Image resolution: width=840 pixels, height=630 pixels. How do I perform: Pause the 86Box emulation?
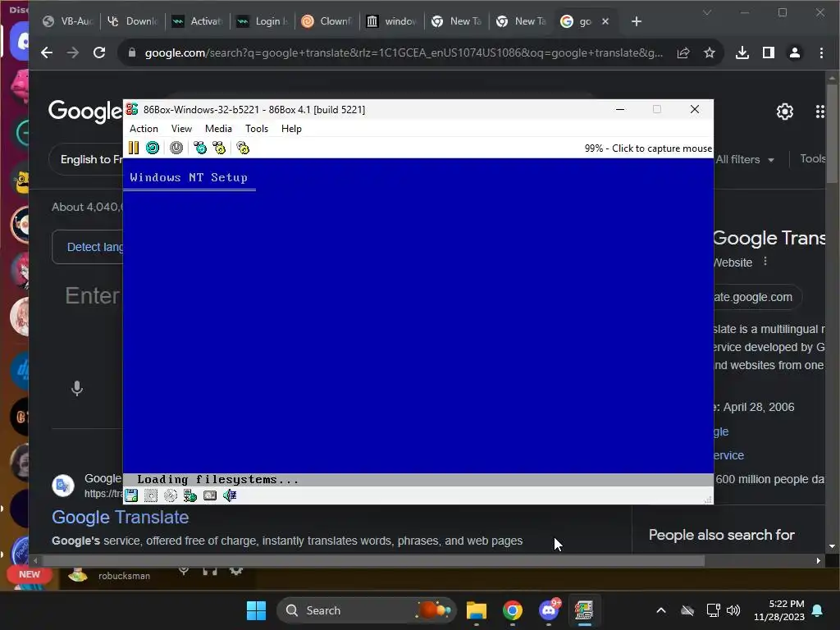(134, 148)
